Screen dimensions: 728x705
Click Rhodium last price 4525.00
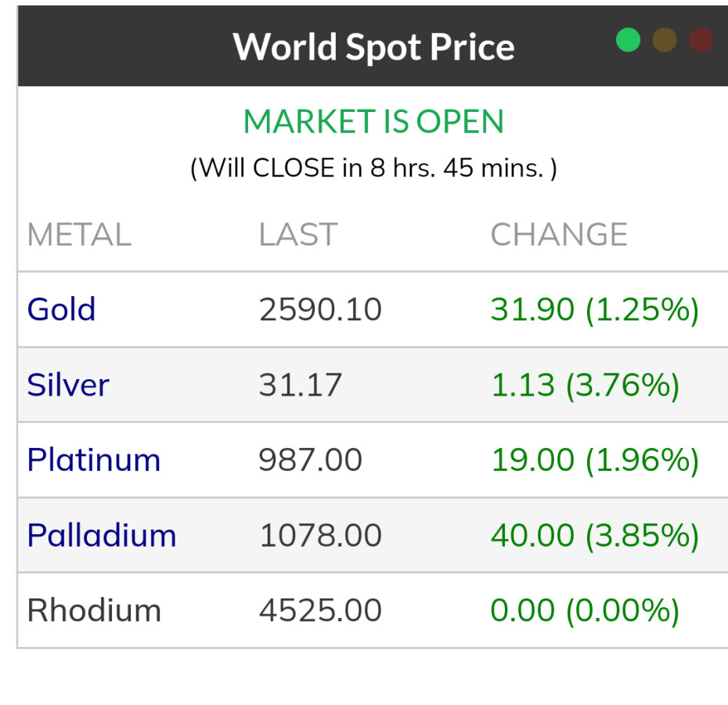click(x=320, y=610)
